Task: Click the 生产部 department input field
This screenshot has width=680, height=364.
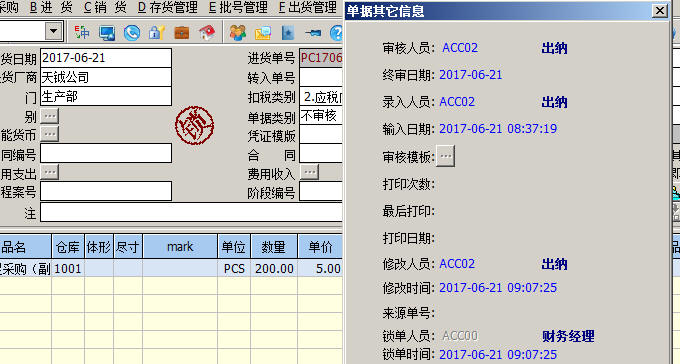Action: click(x=106, y=96)
